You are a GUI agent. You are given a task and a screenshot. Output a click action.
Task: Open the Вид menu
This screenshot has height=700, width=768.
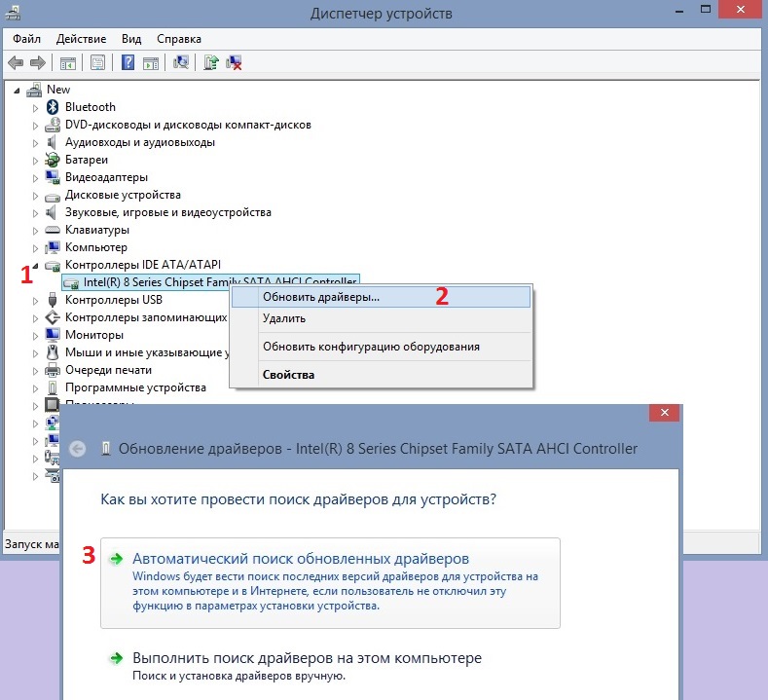coord(131,39)
